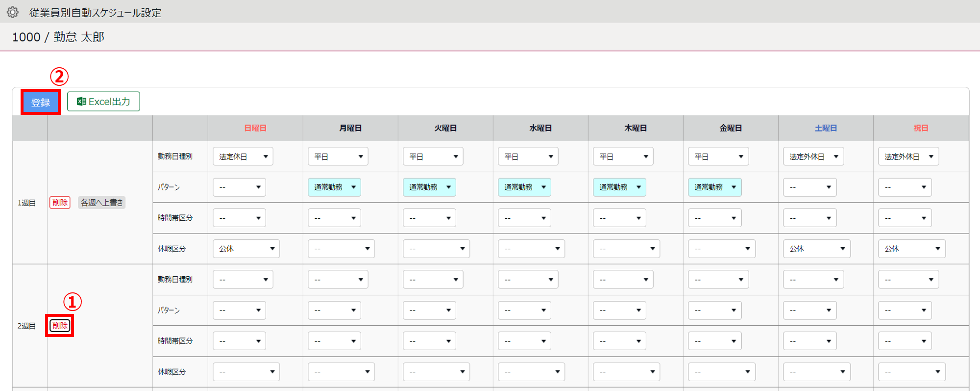Open week 1 Monday 通常勤務 pattern dropdown
This screenshot has height=391, width=980.
point(334,187)
